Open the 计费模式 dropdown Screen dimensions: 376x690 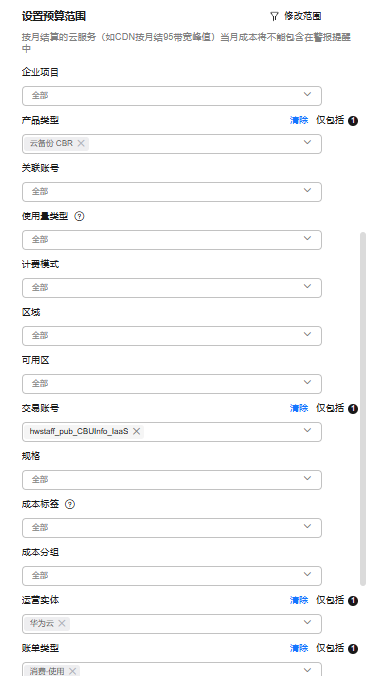172,287
